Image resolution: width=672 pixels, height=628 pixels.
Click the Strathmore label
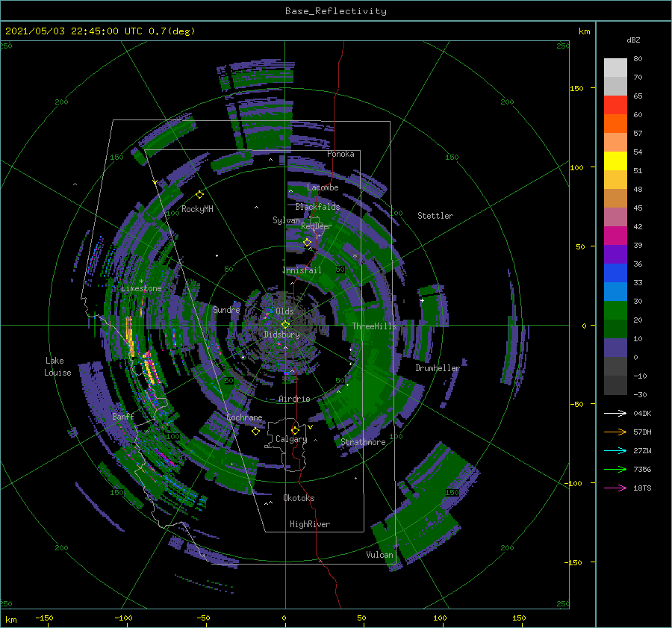point(363,442)
